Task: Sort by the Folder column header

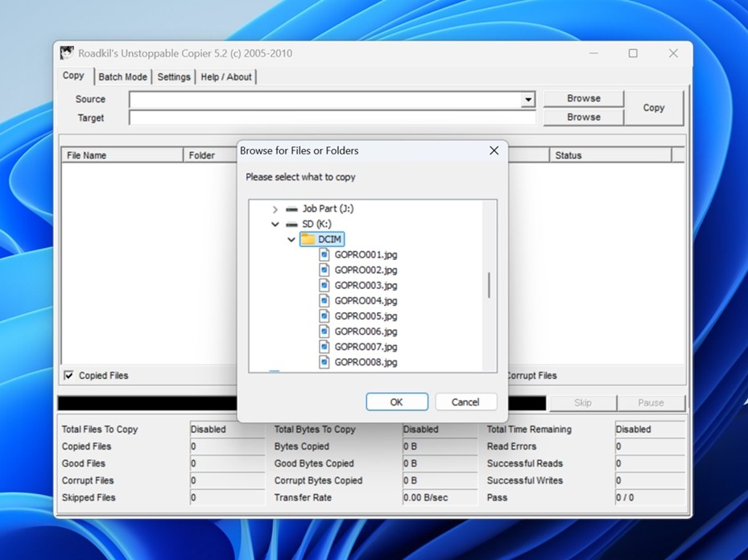Action: point(210,155)
